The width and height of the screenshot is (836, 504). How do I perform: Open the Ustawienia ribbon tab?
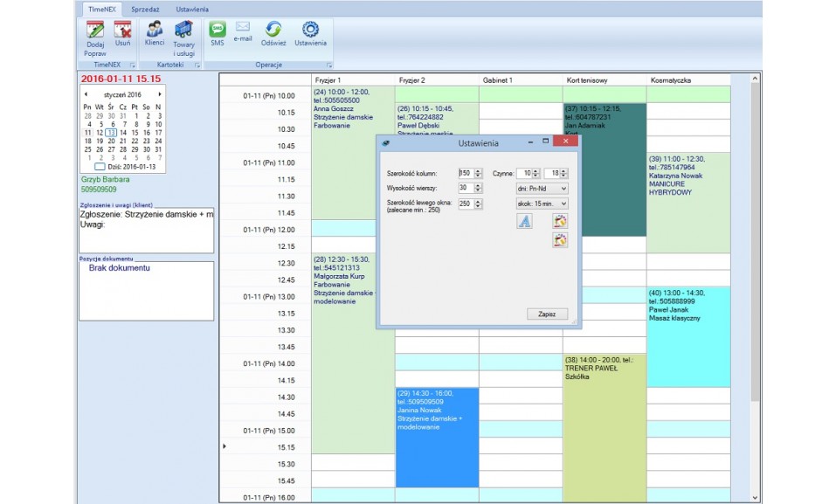pyautogui.click(x=192, y=9)
